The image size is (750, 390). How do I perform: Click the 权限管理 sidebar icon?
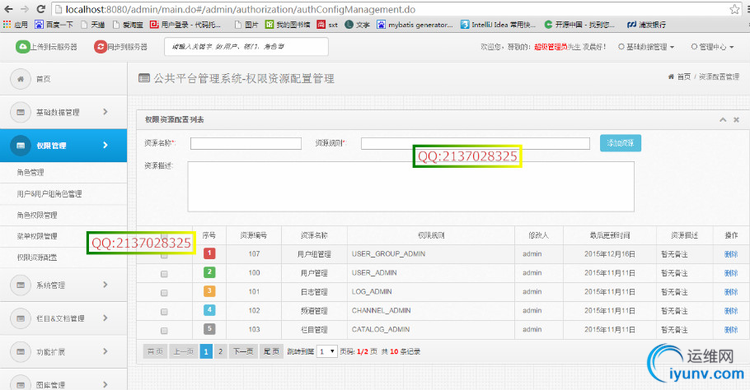(x=20, y=145)
